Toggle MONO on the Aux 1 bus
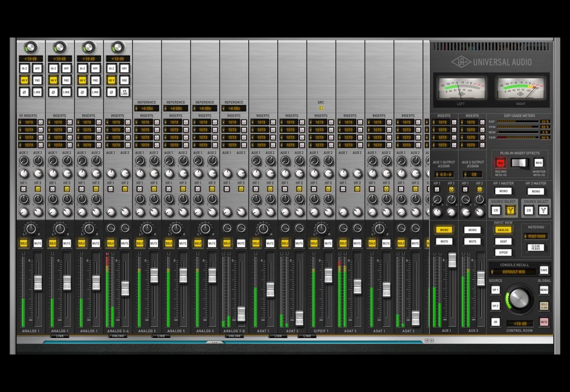 pos(444,229)
